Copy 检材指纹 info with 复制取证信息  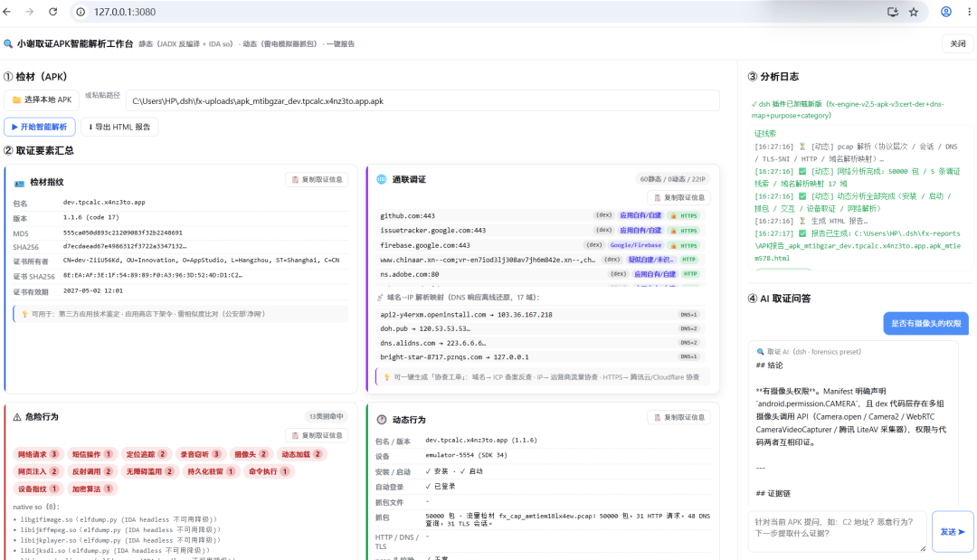[x=317, y=179]
